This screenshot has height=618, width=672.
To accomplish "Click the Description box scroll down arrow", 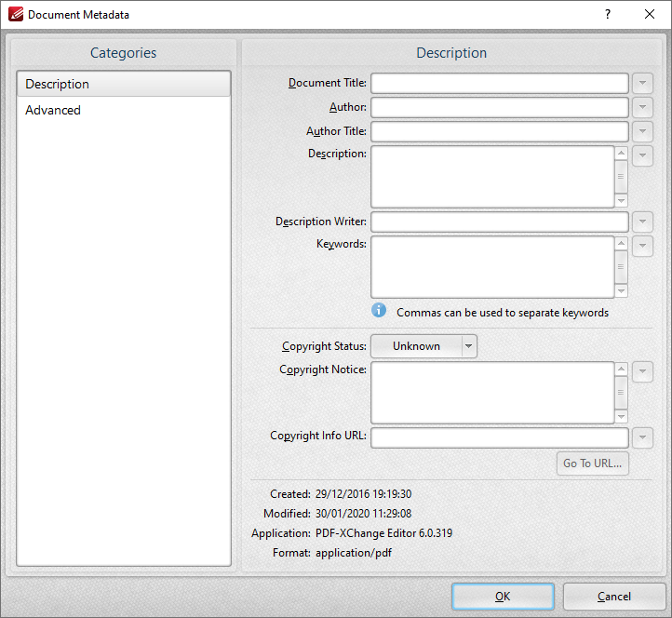I will [x=621, y=201].
